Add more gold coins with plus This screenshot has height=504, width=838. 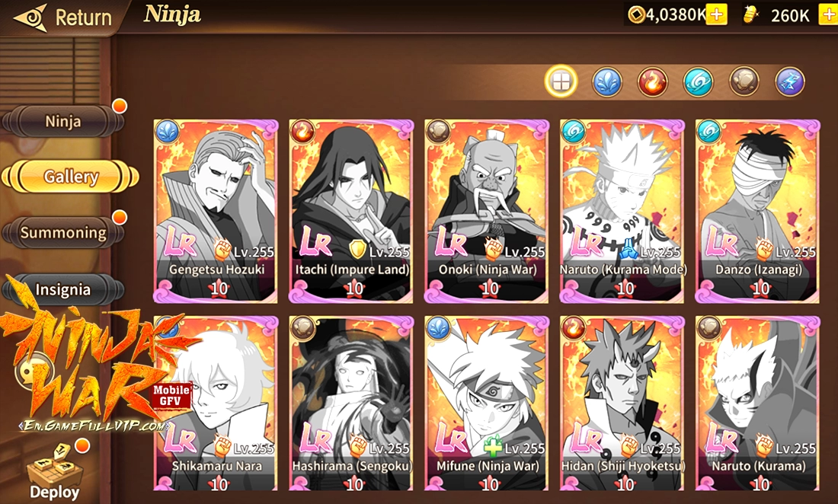click(717, 15)
